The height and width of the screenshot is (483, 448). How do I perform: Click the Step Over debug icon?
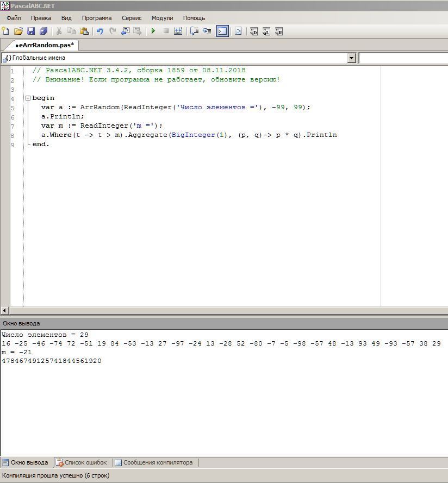point(207,32)
